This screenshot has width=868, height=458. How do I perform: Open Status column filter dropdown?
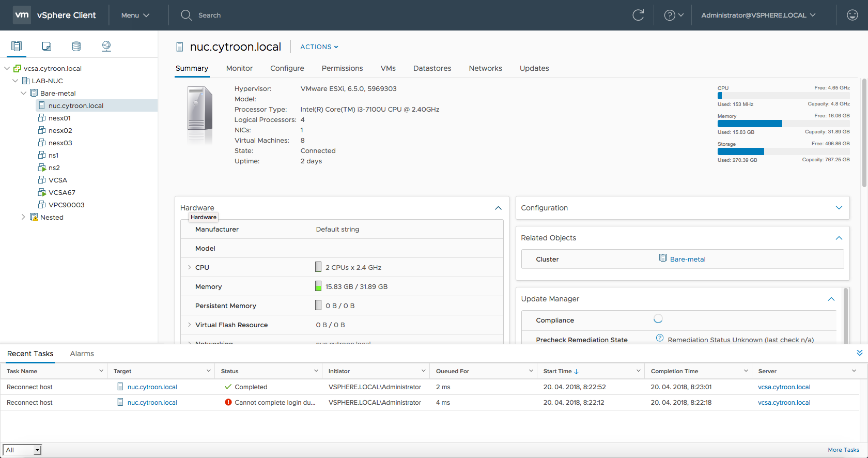316,371
